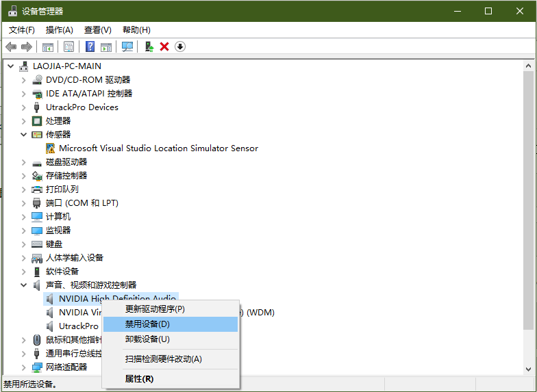The width and height of the screenshot is (537, 392).
Task: Select the 存储控制器 category label
Action: [66, 175]
